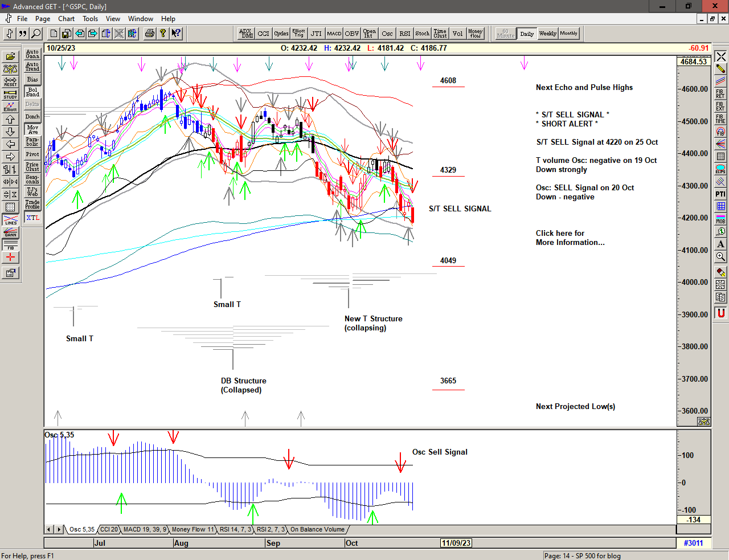Image resolution: width=729 pixels, height=560 pixels.
Task: Click the printer icon in toolbar
Action: click(x=150, y=34)
